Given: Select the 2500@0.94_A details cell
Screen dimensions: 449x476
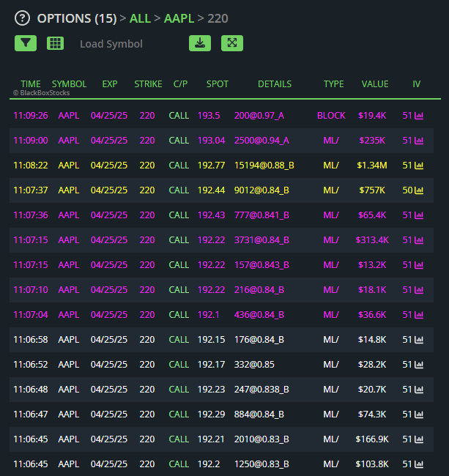Looking at the screenshot, I should tap(261, 141).
